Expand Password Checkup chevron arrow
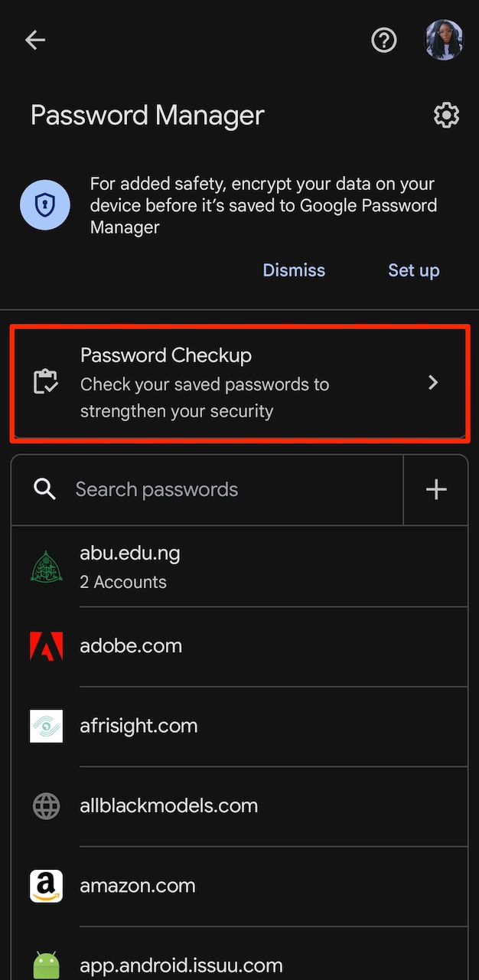Image resolution: width=479 pixels, height=980 pixels. point(433,382)
